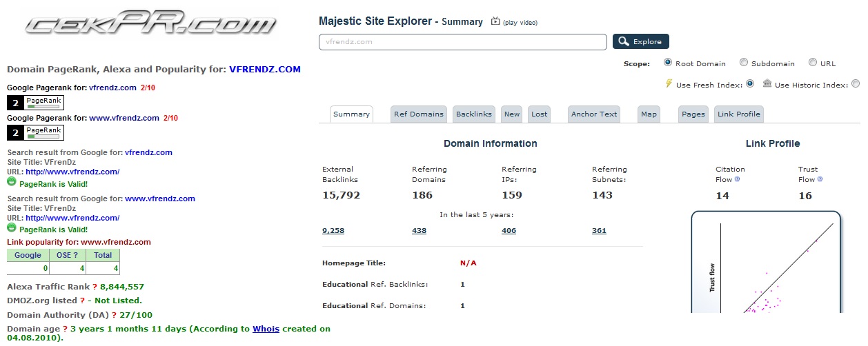Screen dimensions: 868x346
Task: Click the Alexa rank value 8,844,557
Action: [x=122, y=287]
